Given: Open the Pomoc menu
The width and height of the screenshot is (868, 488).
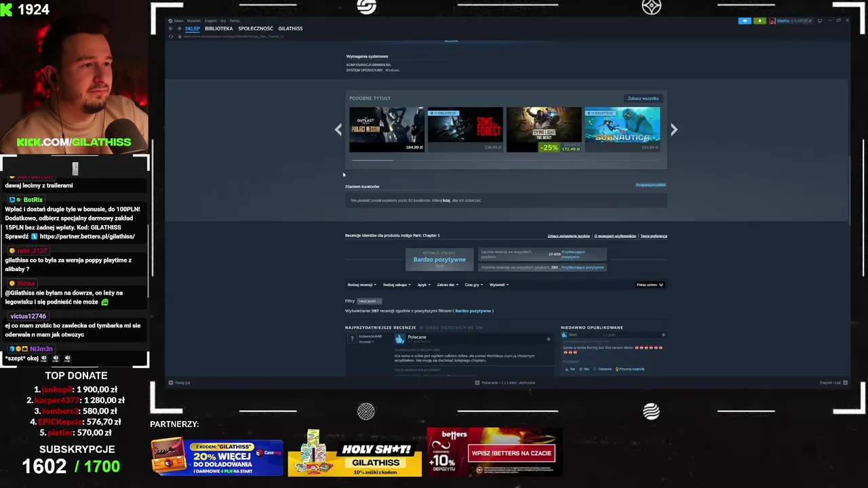Looking at the screenshot, I should tap(235, 21).
